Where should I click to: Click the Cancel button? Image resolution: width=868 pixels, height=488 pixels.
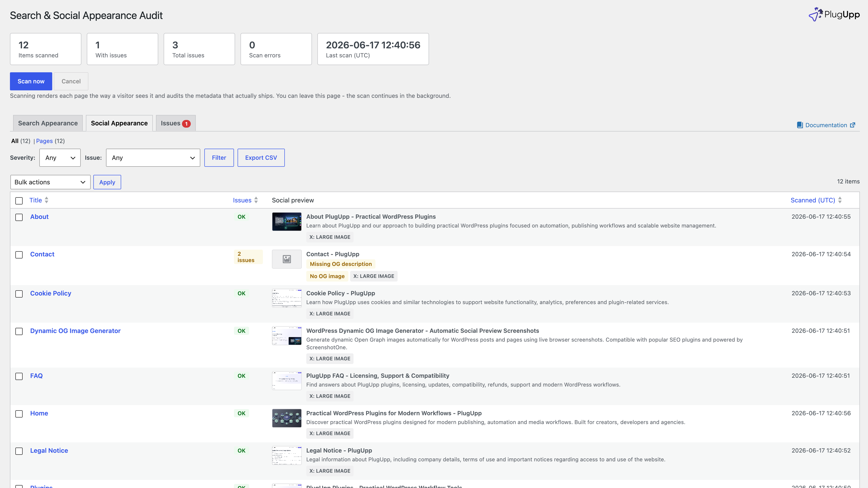[x=71, y=81]
